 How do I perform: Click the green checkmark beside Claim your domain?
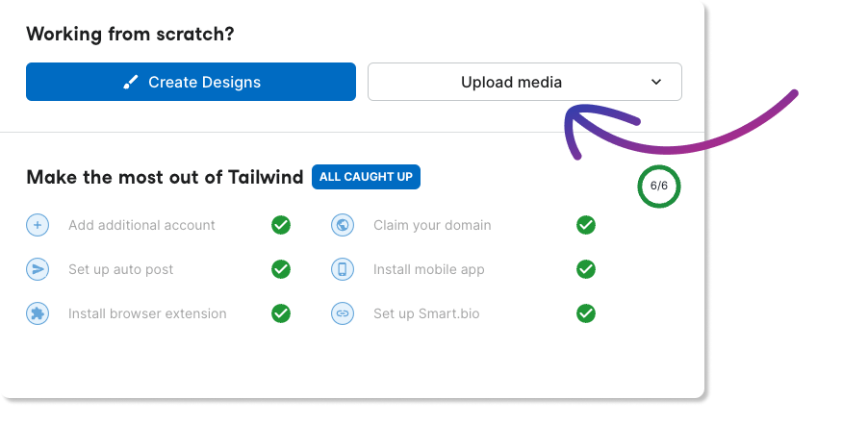[x=586, y=225]
